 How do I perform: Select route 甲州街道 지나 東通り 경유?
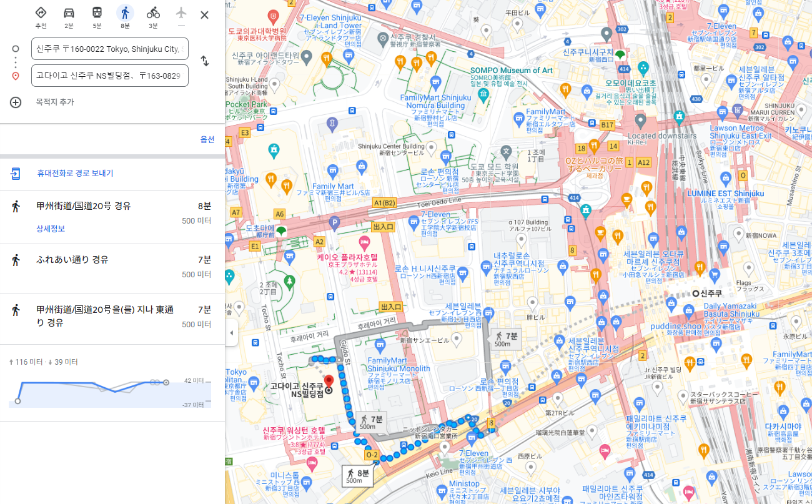(x=112, y=319)
